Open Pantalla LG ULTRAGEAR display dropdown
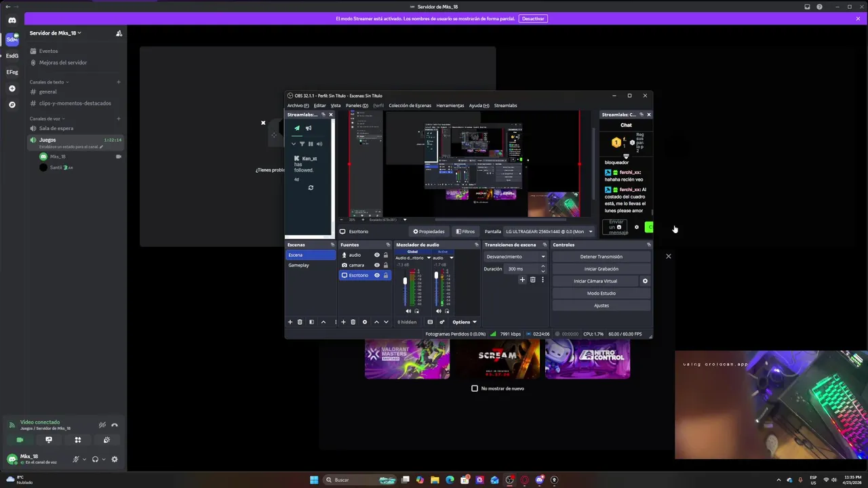The width and height of the screenshot is (868, 488). coord(549,231)
